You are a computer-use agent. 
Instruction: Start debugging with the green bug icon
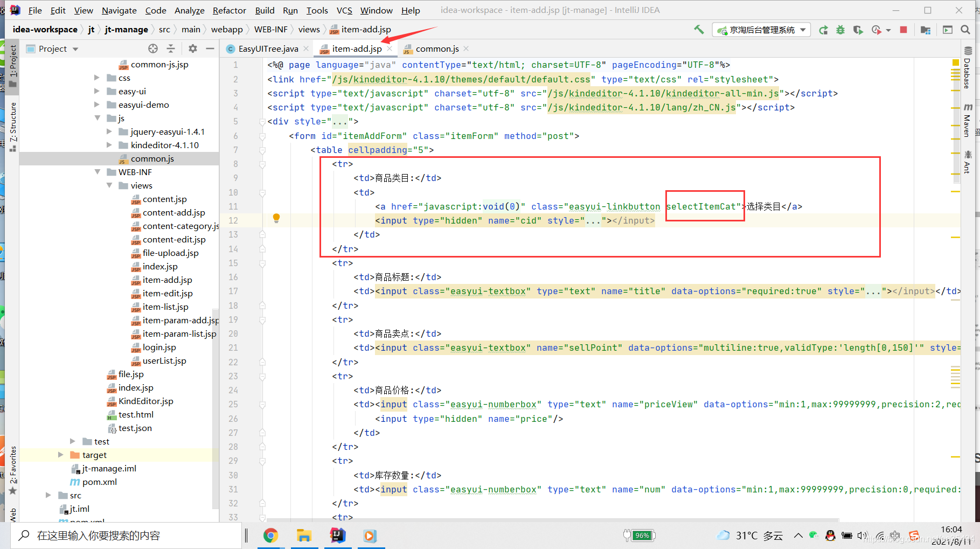840,30
